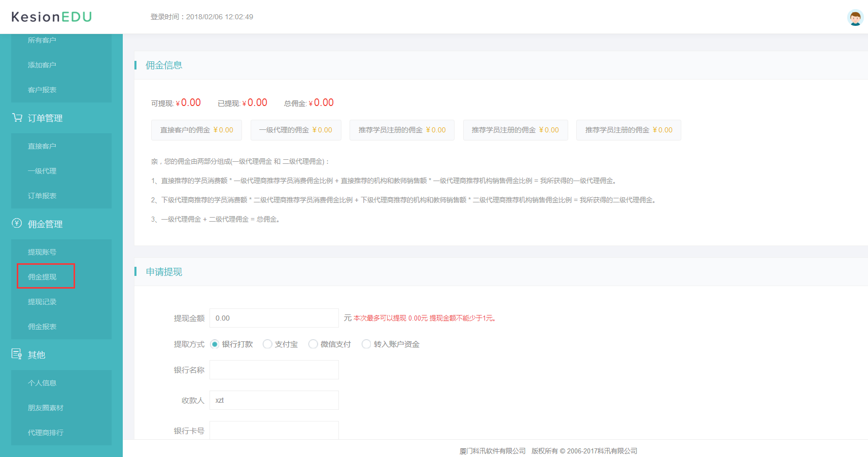Open 添加客户 menu item
The image size is (868, 457).
click(42, 65)
